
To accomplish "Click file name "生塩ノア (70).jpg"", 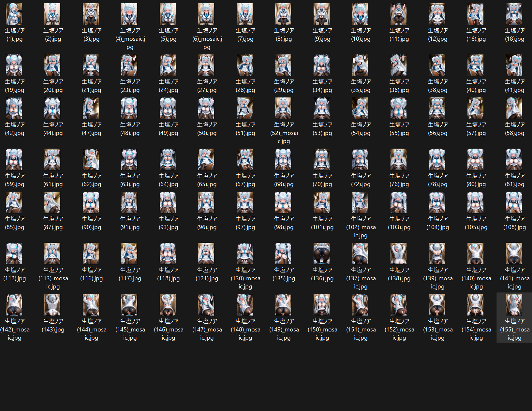I will (322, 180).
